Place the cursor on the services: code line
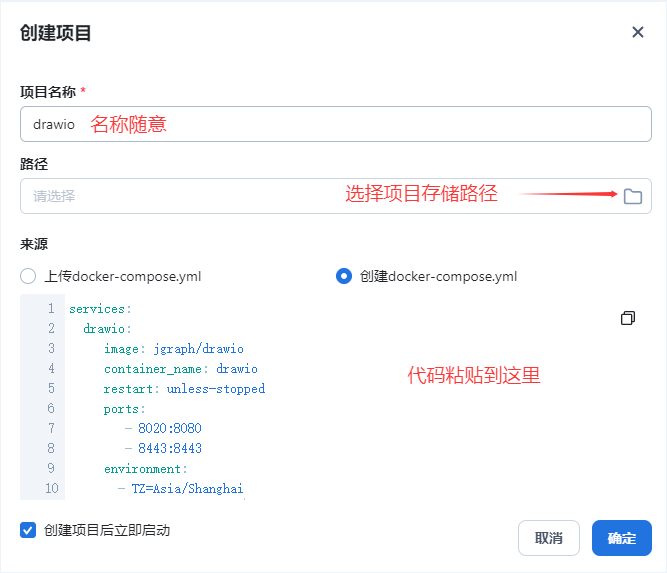The height and width of the screenshot is (573, 667). [x=100, y=309]
